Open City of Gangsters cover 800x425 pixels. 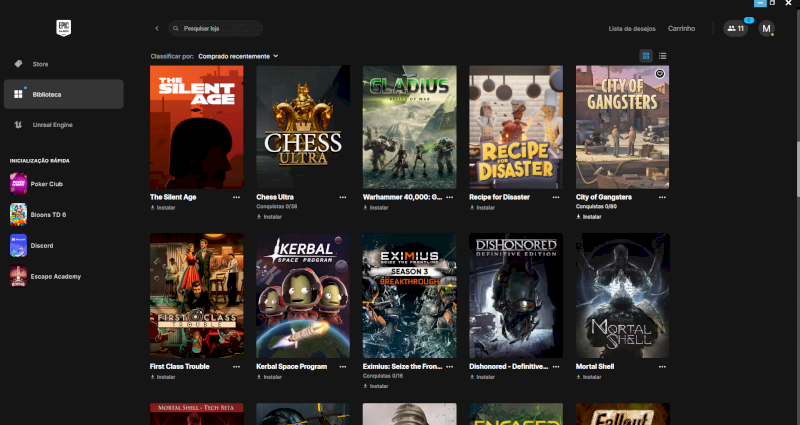(x=622, y=127)
